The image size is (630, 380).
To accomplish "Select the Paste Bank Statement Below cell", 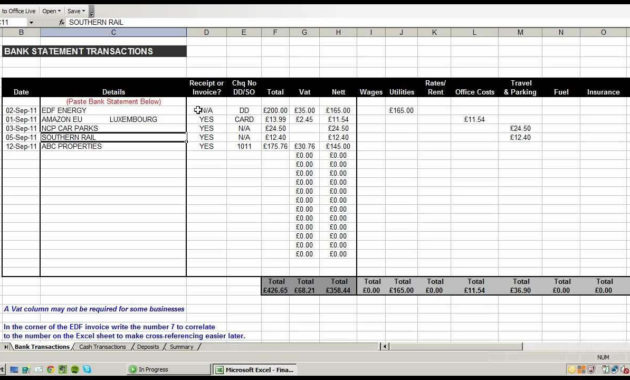I will [x=113, y=101].
